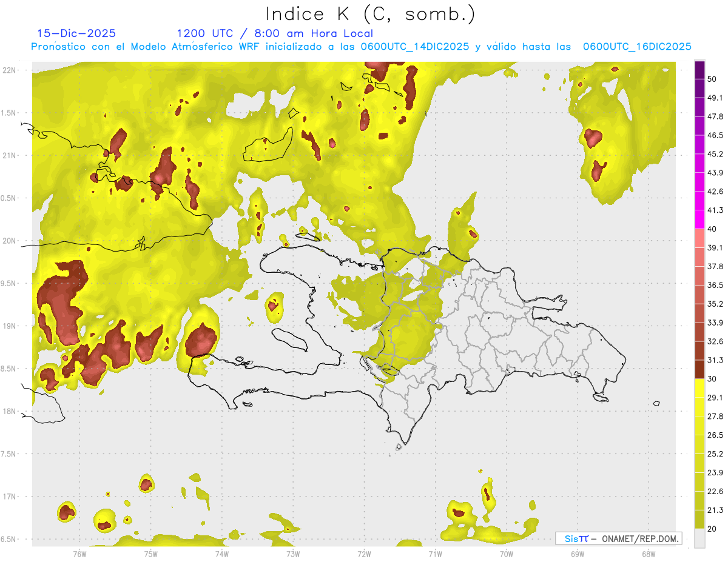Click the 72W longitude label
The image size is (728, 562).
click(364, 554)
